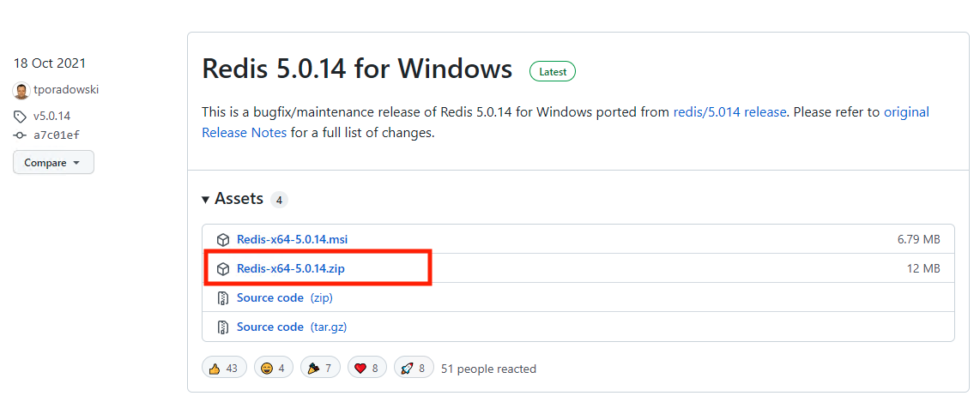The height and width of the screenshot is (402, 980).
Task: Click the tag icon beside v5.0.14
Action: click(20, 117)
